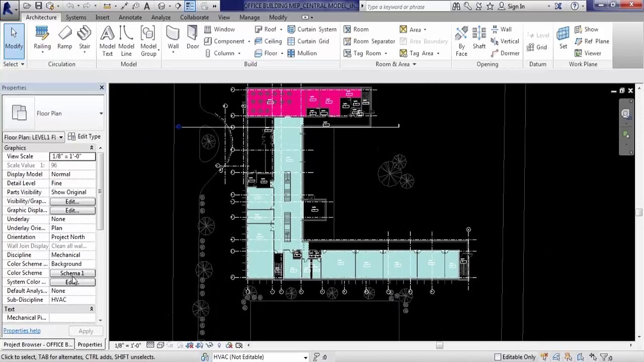
Task: Open the Floor Plan LEVEL1 view dropdown
Action: (33, 137)
